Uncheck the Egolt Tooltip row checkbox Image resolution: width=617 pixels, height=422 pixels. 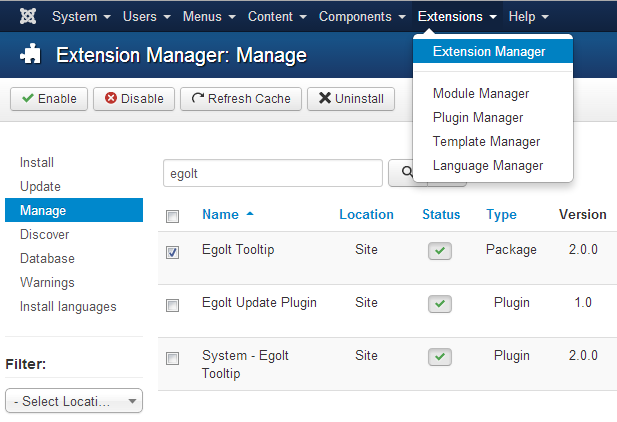(x=172, y=252)
